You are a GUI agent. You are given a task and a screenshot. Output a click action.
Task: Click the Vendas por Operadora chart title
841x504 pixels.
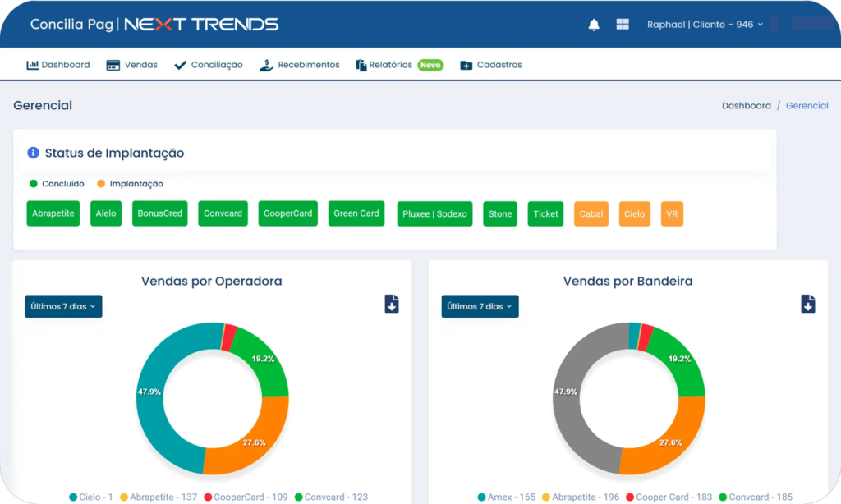pyautogui.click(x=211, y=281)
